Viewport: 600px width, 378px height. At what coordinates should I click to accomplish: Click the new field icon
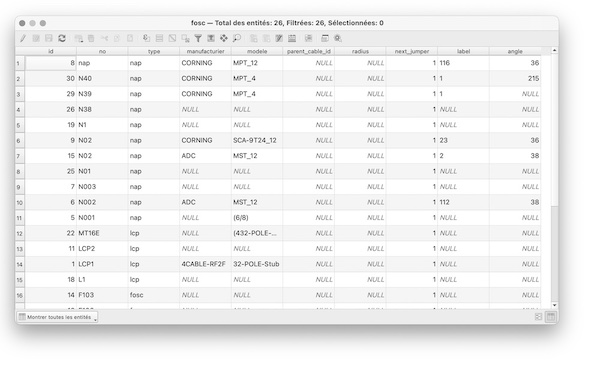point(253,38)
